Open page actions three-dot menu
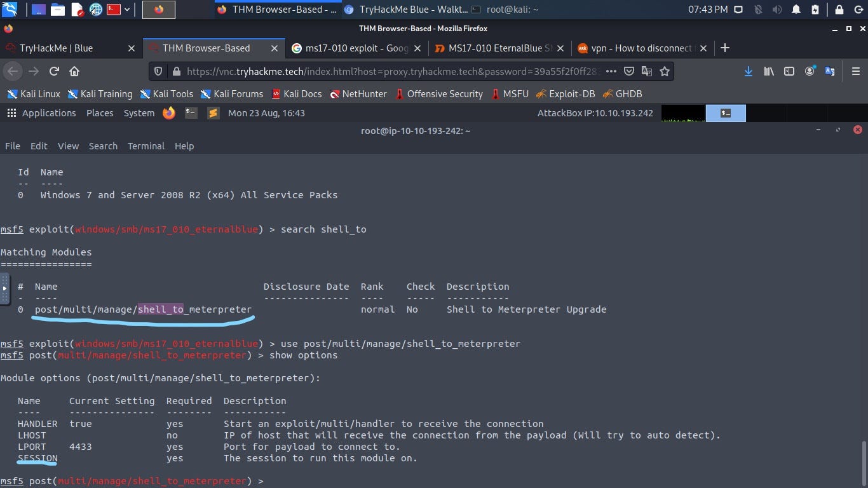Image resolution: width=868 pixels, height=488 pixels. coord(611,71)
